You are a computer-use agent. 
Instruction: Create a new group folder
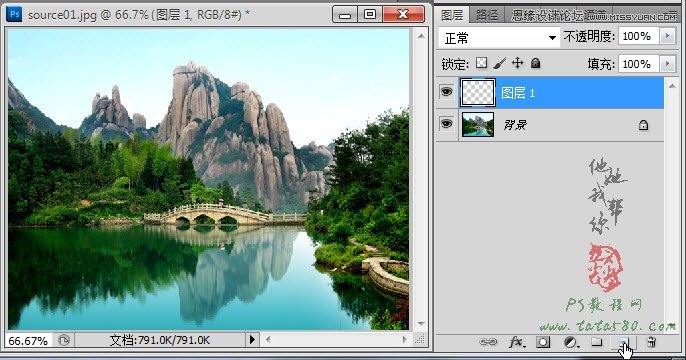click(x=597, y=342)
